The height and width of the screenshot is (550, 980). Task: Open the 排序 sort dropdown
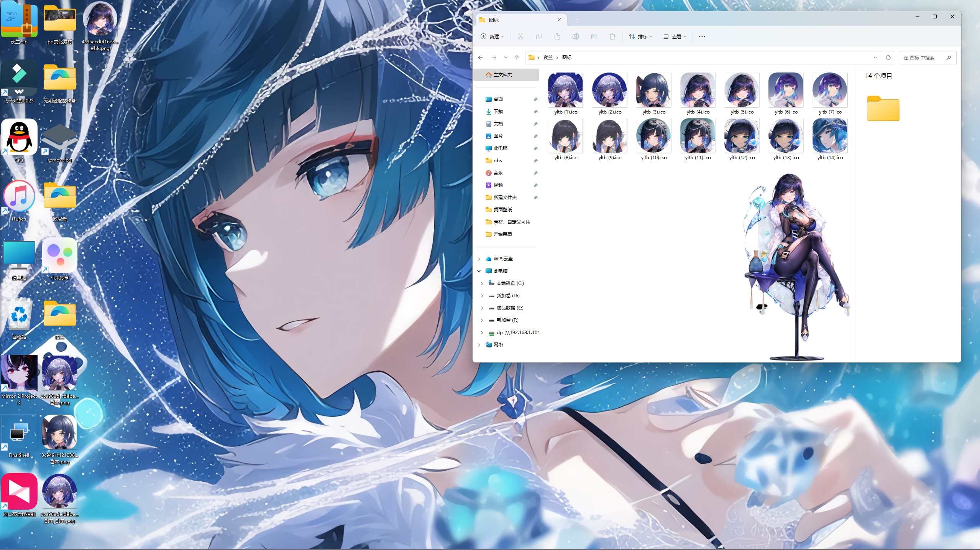[x=640, y=36]
